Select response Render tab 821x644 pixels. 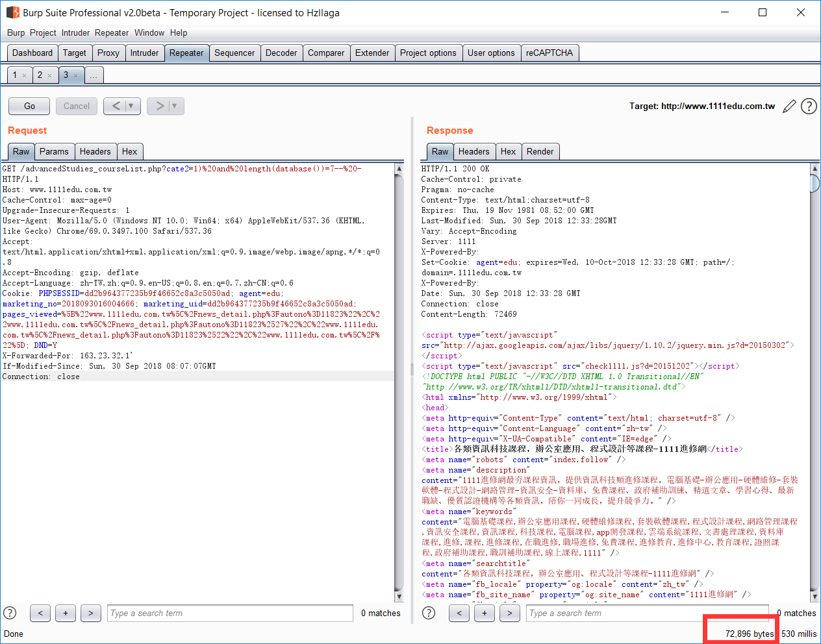tap(540, 151)
